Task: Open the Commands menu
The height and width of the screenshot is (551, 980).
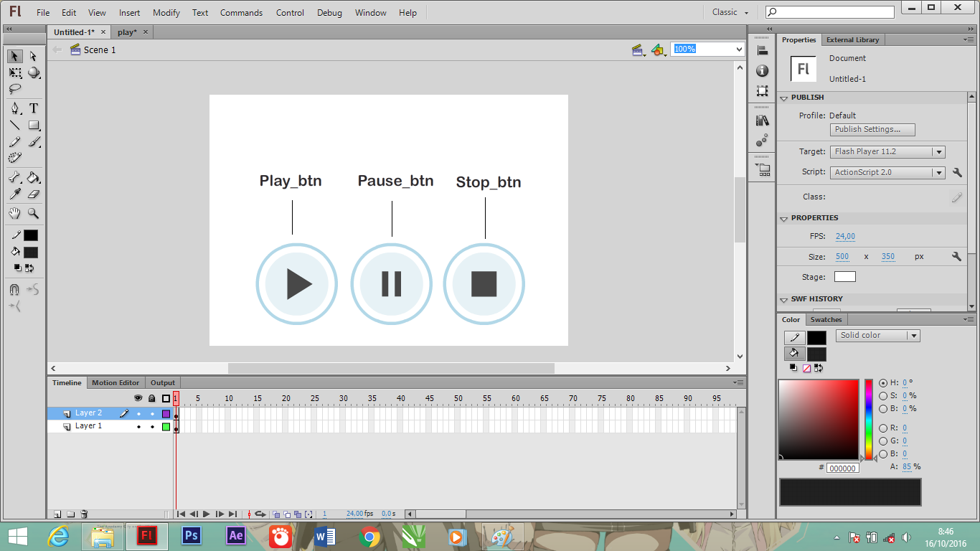Action: (241, 12)
